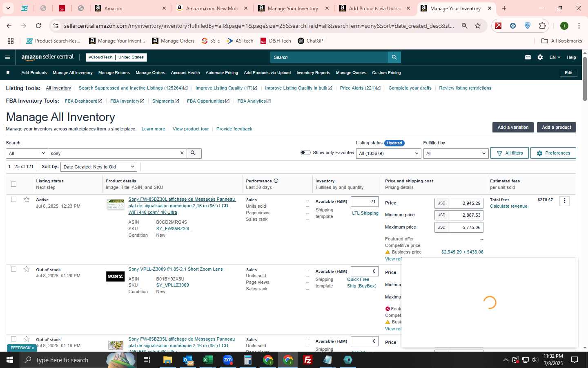Image resolution: width=588 pixels, height=368 pixels.
Task: Click the Amazon Seller Central logo
Action: point(47,57)
